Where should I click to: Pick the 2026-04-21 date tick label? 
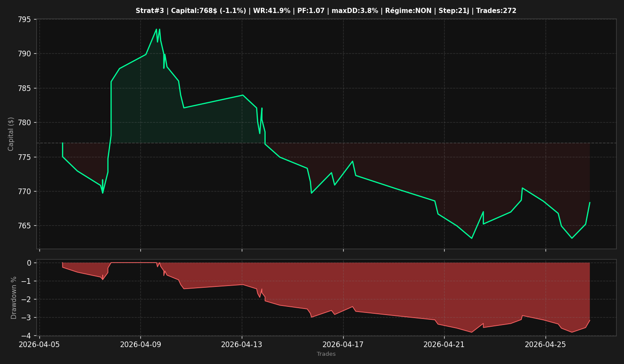(444, 344)
